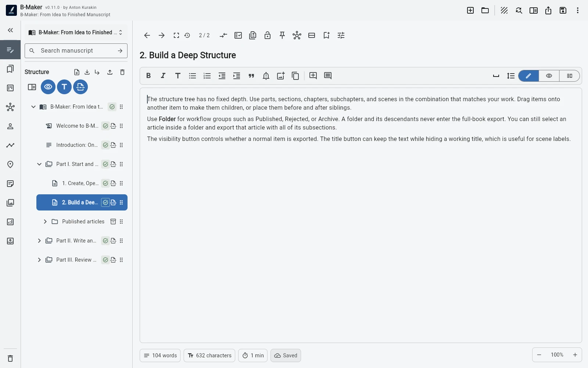
Task: Add a comment with plus icon
Action: [x=313, y=76]
